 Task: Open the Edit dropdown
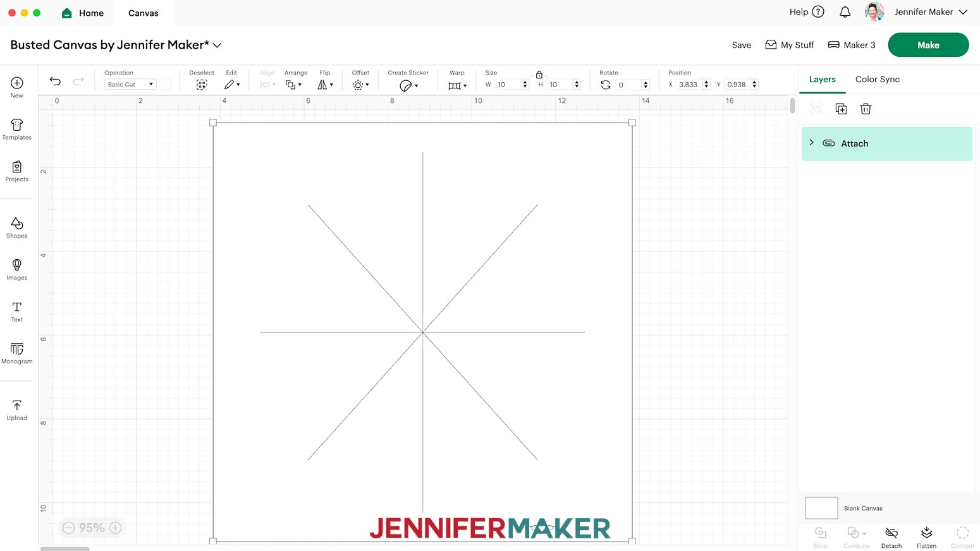[x=232, y=85]
